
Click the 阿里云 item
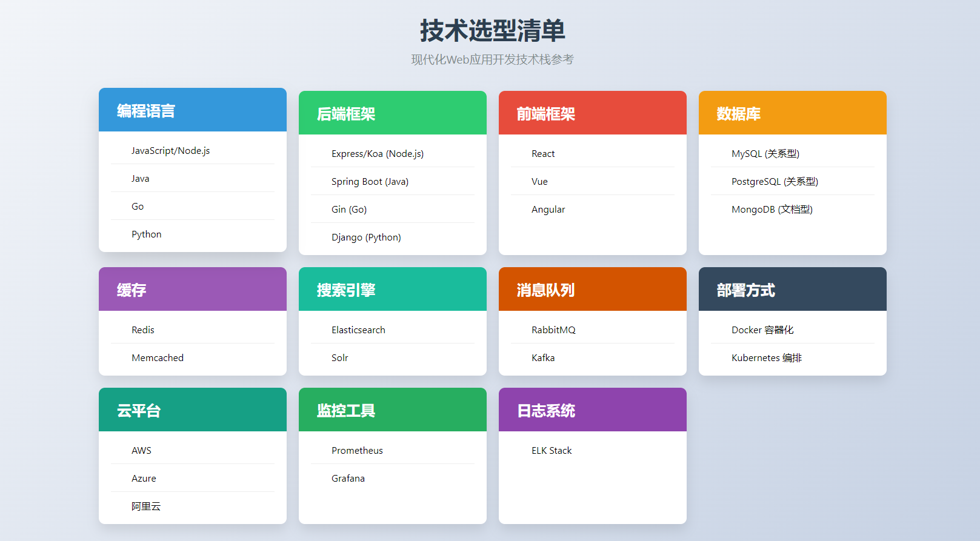(193, 506)
